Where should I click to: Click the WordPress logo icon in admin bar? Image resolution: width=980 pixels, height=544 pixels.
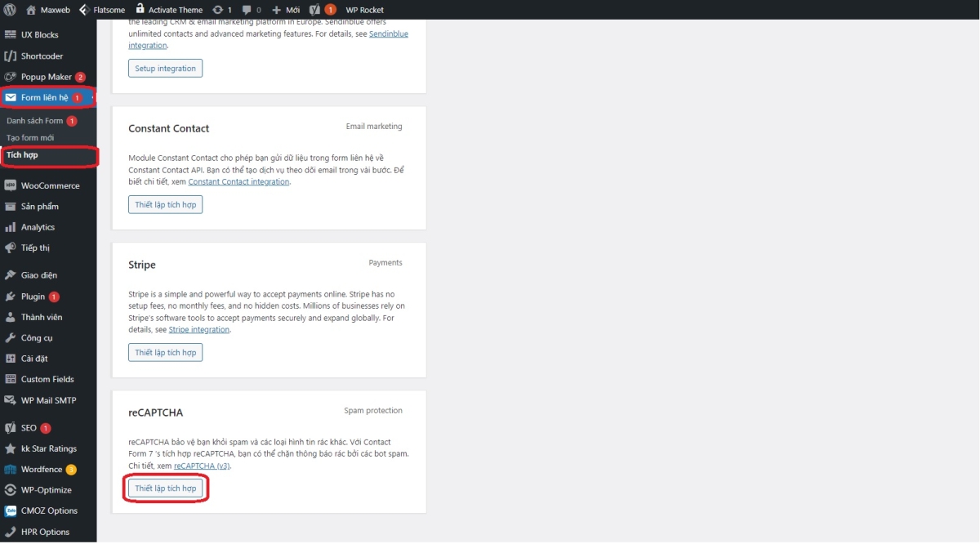(x=10, y=10)
